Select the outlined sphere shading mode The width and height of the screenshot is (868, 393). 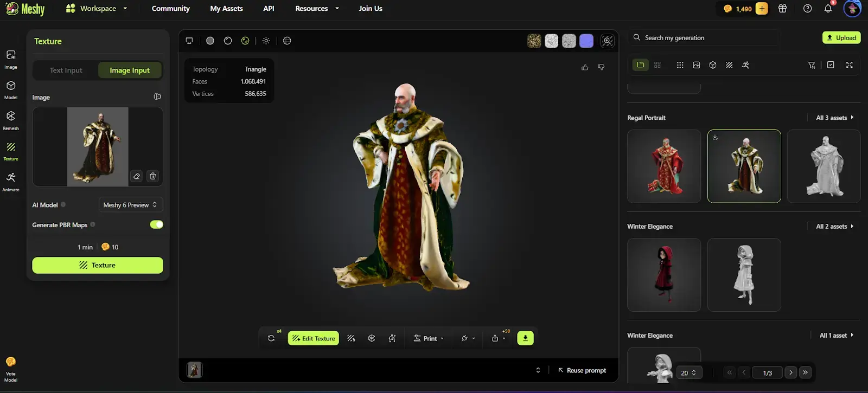(228, 41)
